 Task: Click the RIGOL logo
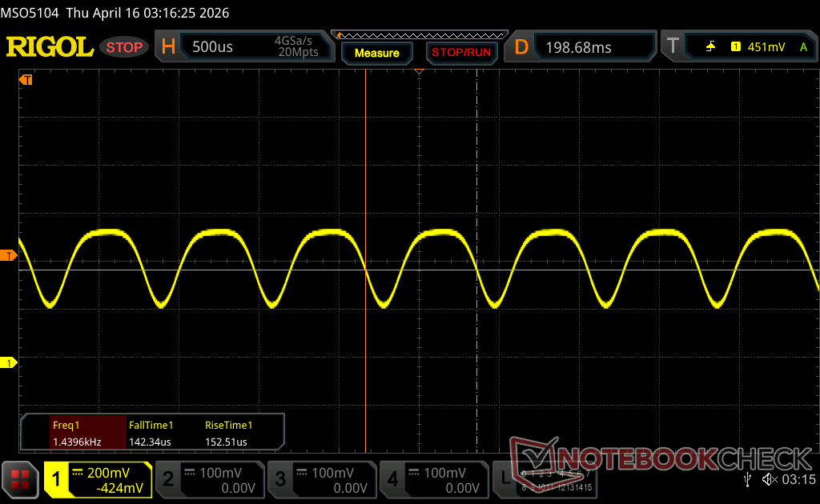50,47
